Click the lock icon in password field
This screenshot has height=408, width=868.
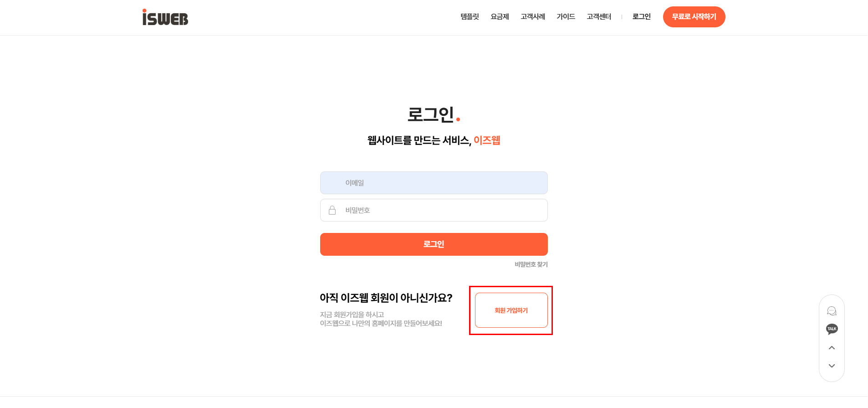tap(332, 210)
